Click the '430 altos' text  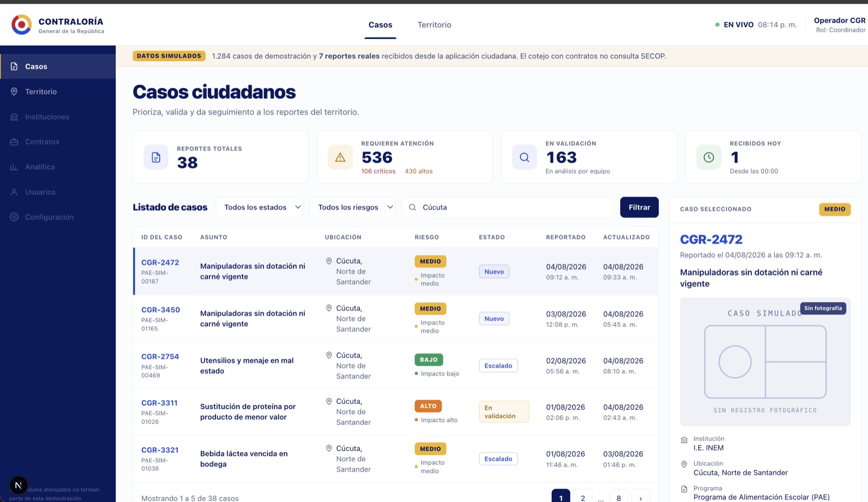[419, 171]
